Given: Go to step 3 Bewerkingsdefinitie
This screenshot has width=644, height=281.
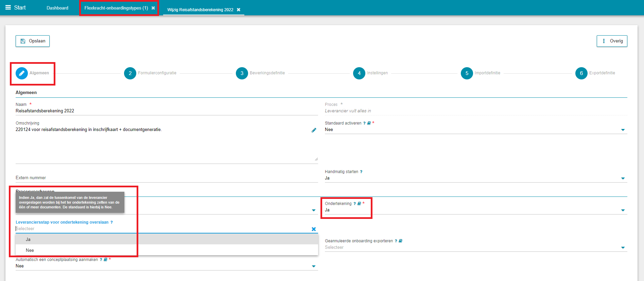Looking at the screenshot, I should pyautogui.click(x=242, y=73).
